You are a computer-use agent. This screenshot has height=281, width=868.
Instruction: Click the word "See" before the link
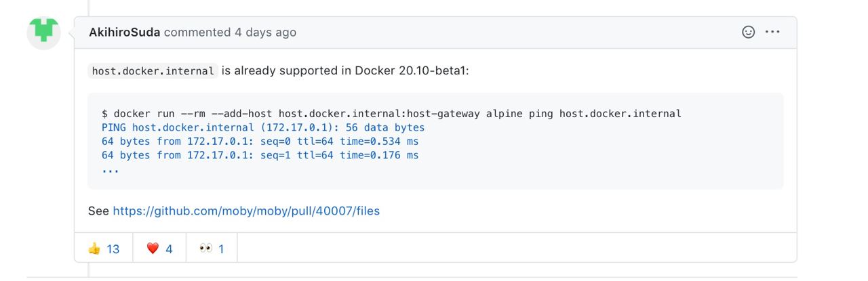[x=98, y=211]
